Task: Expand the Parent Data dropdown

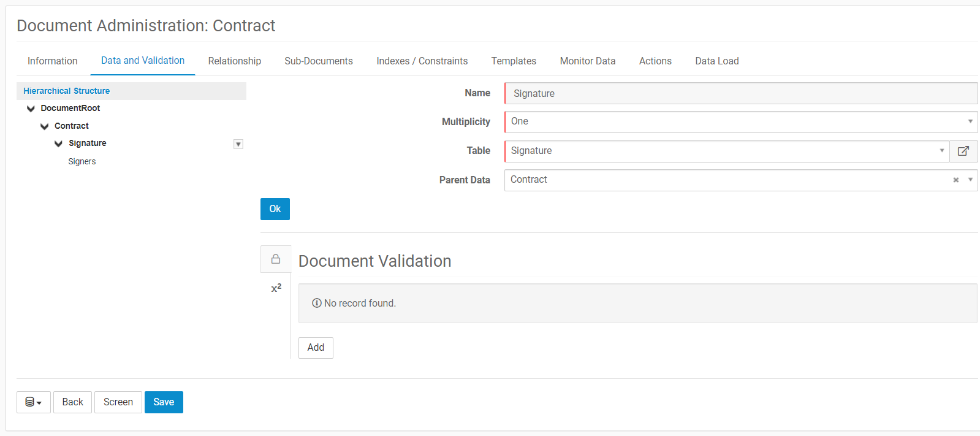Action: (x=970, y=180)
